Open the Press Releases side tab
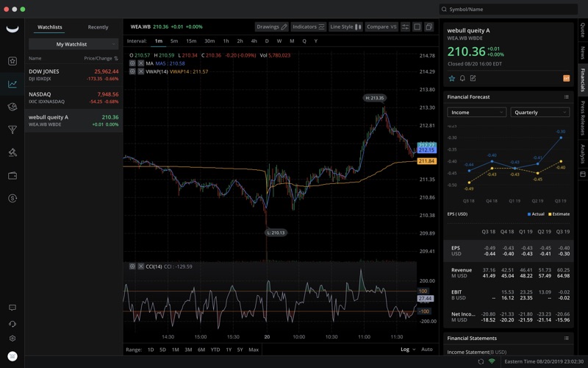 point(583,117)
